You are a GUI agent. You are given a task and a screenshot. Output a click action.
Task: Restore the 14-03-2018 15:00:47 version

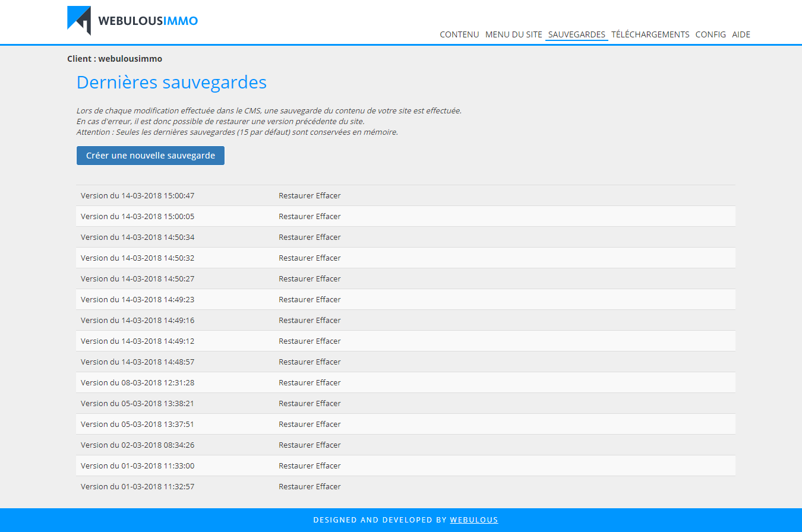296,196
